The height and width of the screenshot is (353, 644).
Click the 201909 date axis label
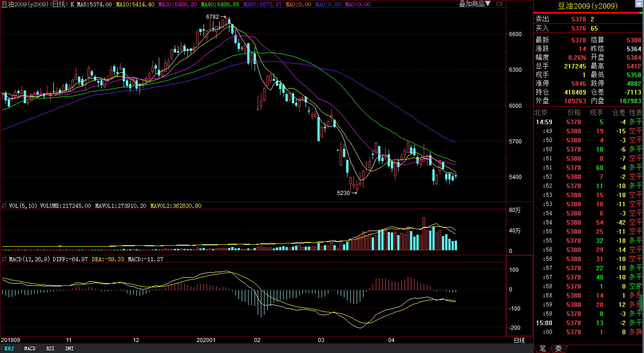point(10,340)
